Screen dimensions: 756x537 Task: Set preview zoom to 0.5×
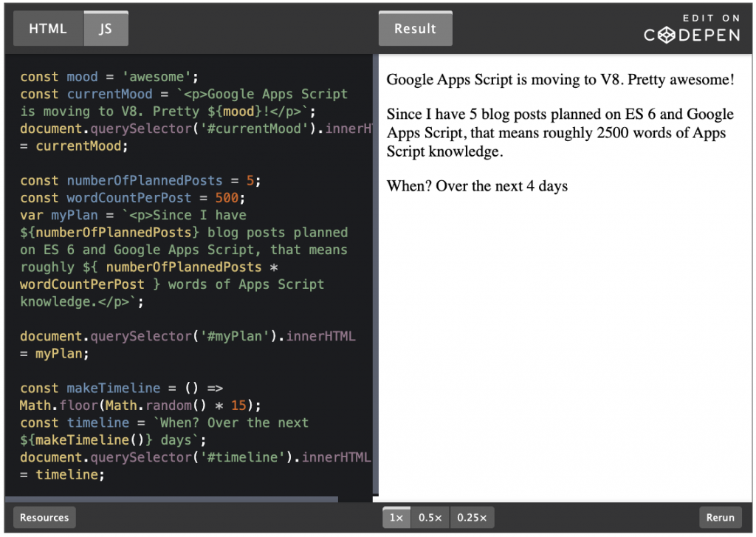coord(430,517)
